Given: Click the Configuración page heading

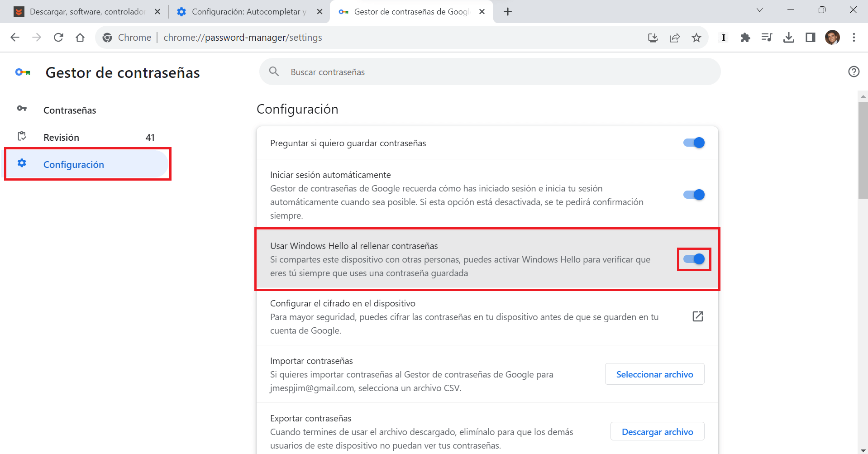Looking at the screenshot, I should tap(297, 109).
